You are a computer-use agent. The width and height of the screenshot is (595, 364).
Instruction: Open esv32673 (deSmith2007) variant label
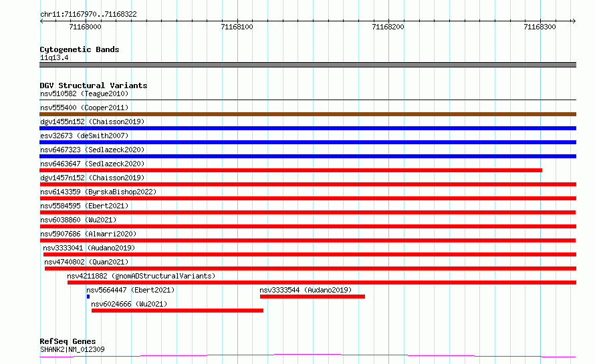84,136
